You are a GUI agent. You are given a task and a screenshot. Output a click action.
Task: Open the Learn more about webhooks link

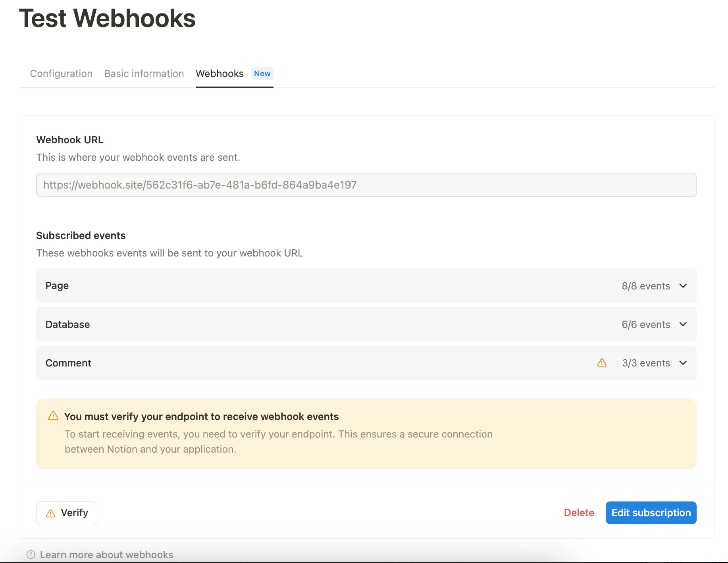pos(106,555)
